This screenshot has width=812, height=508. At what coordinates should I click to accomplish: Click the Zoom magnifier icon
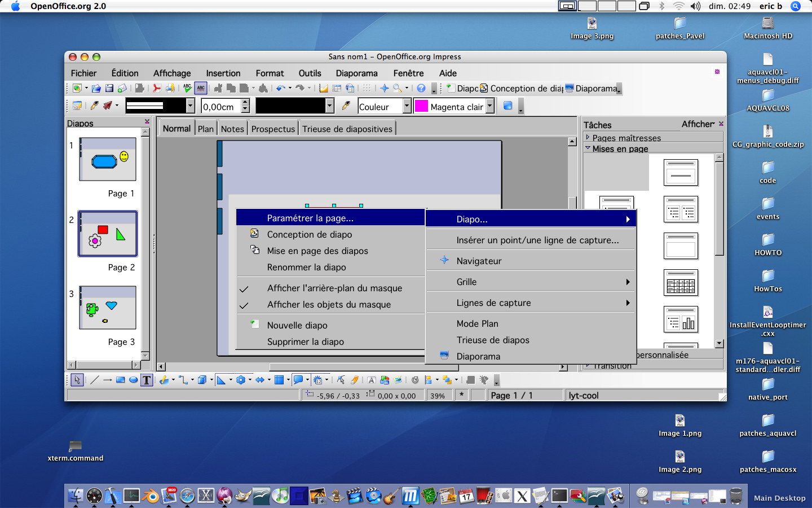(398, 89)
